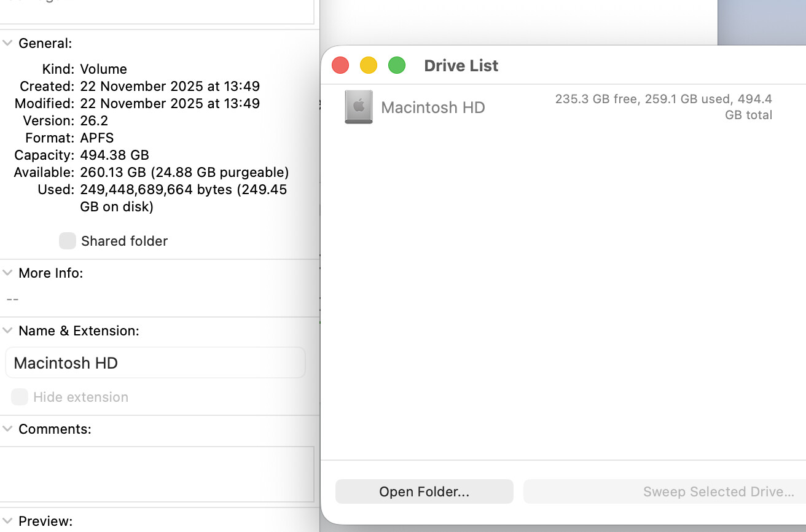Select the Macintosh HD drive icon
The height and width of the screenshot is (532, 806).
(x=358, y=108)
